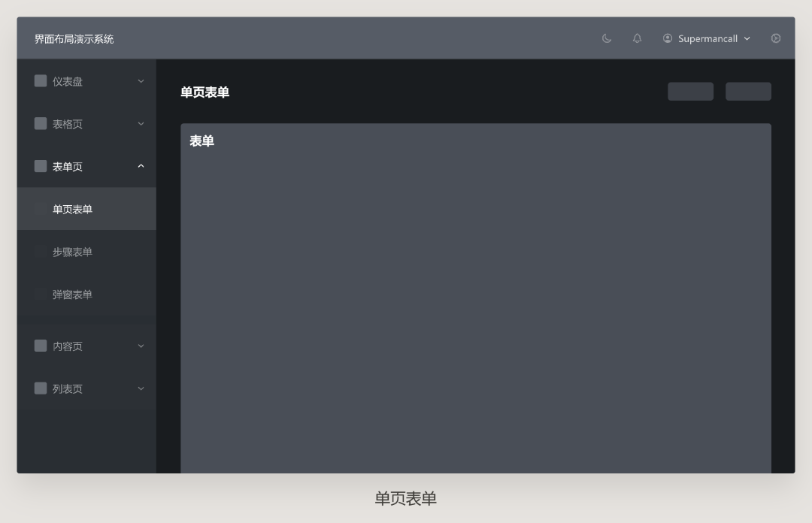This screenshot has height=523, width=812.
Task: Open notifications via the bell icon
Action: [638, 38]
